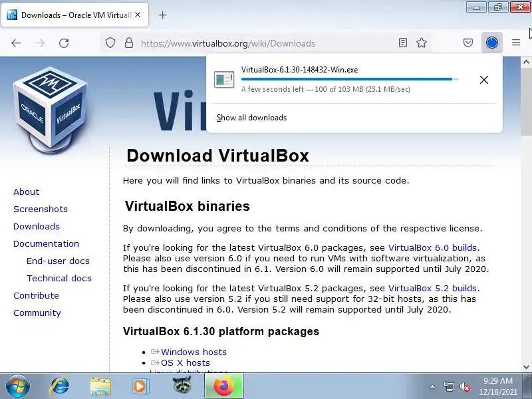The width and height of the screenshot is (532, 399).
Task: Click the OS X hosts download link
Action: 186,362
